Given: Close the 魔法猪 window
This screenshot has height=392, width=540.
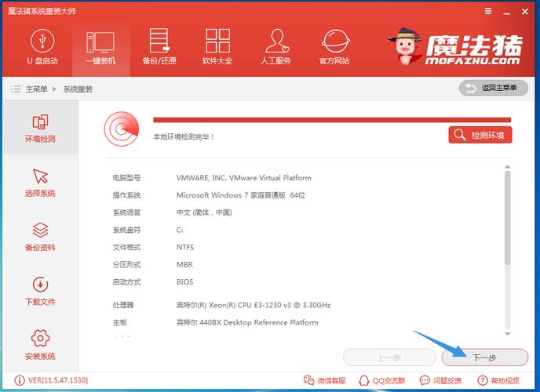Looking at the screenshot, I should [525, 12].
